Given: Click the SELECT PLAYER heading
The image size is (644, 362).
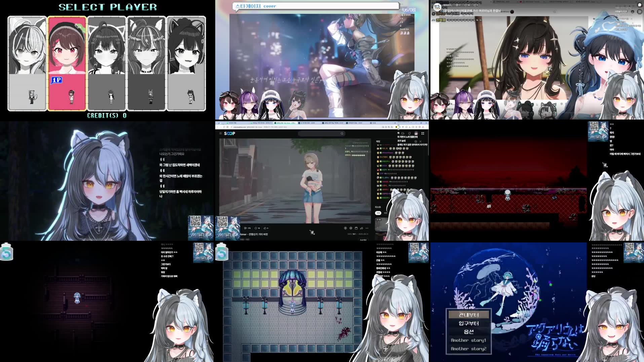Looking at the screenshot, I should [x=108, y=7].
